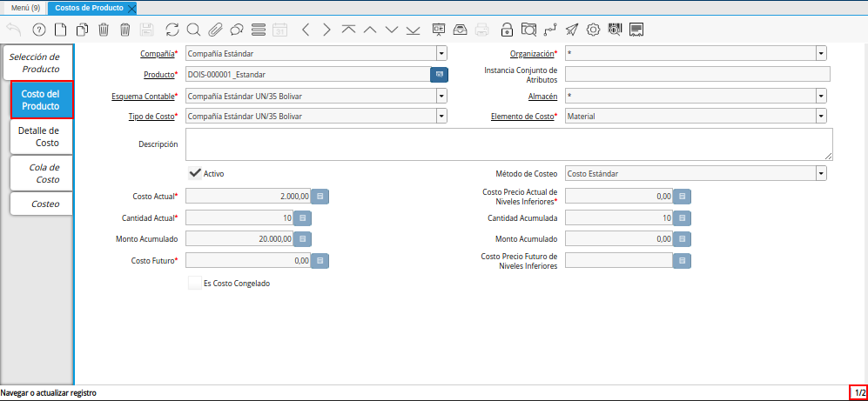Screen dimensions: 868x401
Task: Open the chat bubbles icon
Action: tap(236, 30)
